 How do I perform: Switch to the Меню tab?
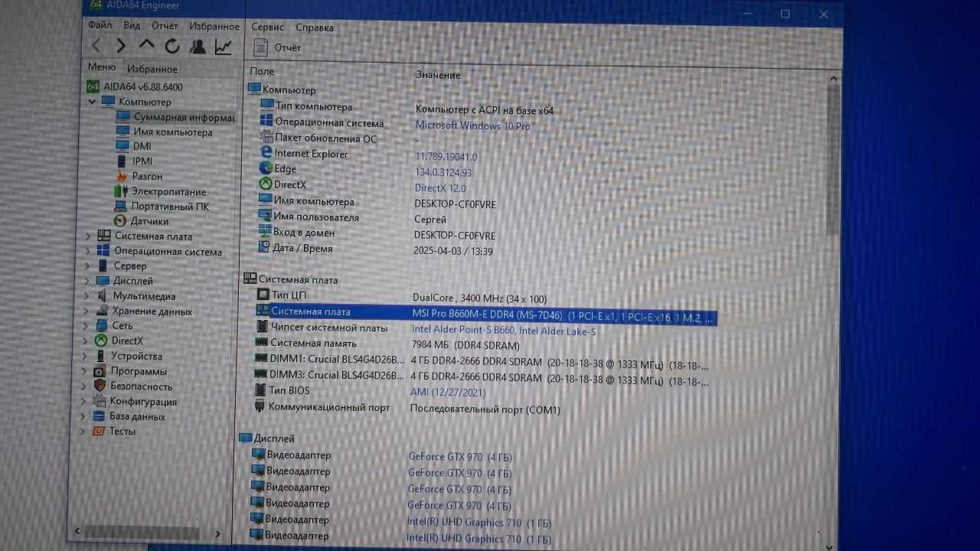point(102,67)
